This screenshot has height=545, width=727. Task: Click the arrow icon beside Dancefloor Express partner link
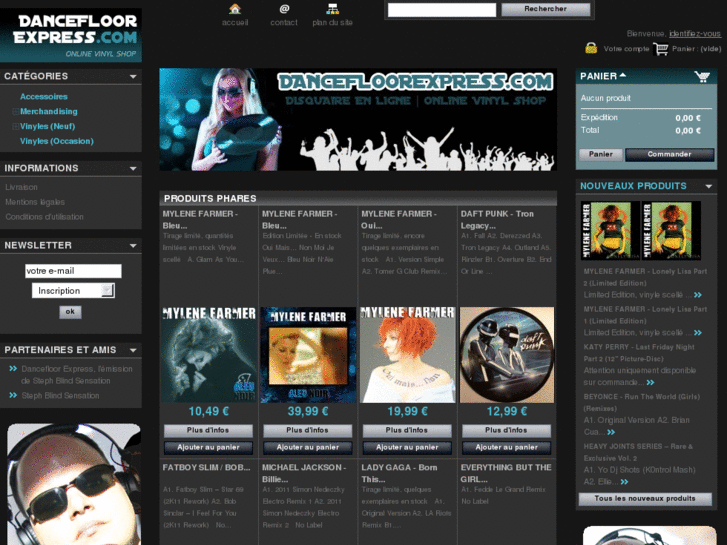click(x=13, y=369)
